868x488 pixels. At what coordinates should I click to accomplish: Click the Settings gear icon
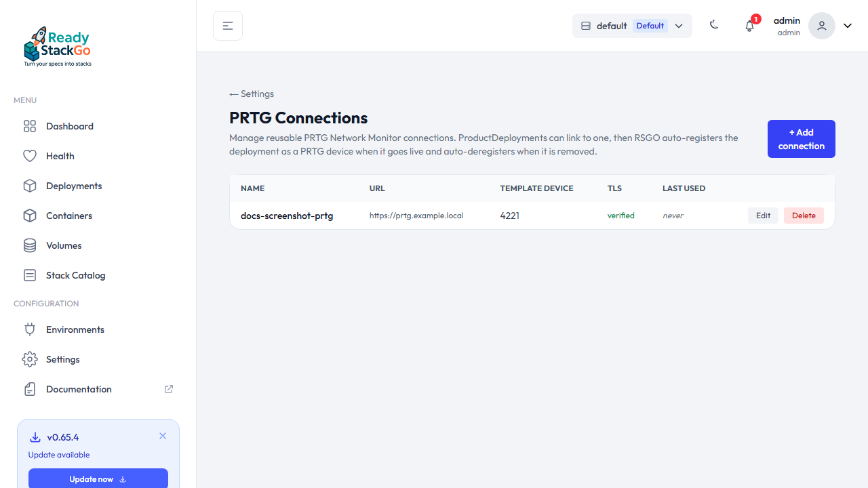(30, 359)
